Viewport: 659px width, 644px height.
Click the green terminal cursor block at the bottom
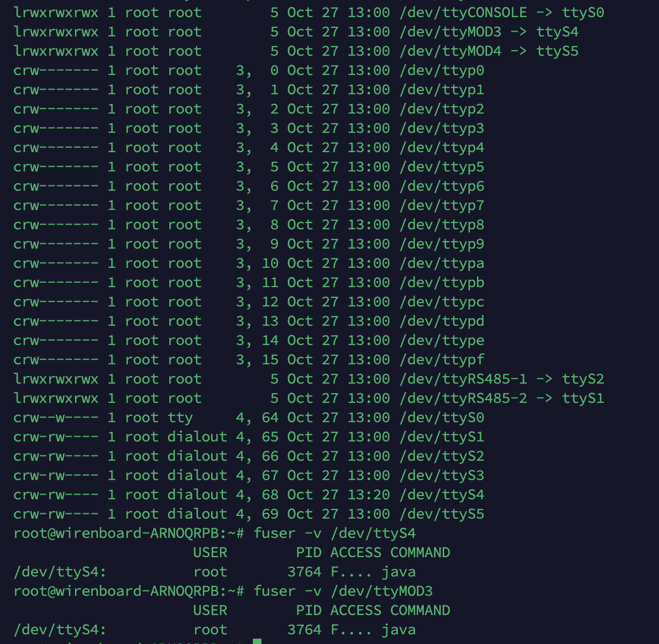coord(257,641)
